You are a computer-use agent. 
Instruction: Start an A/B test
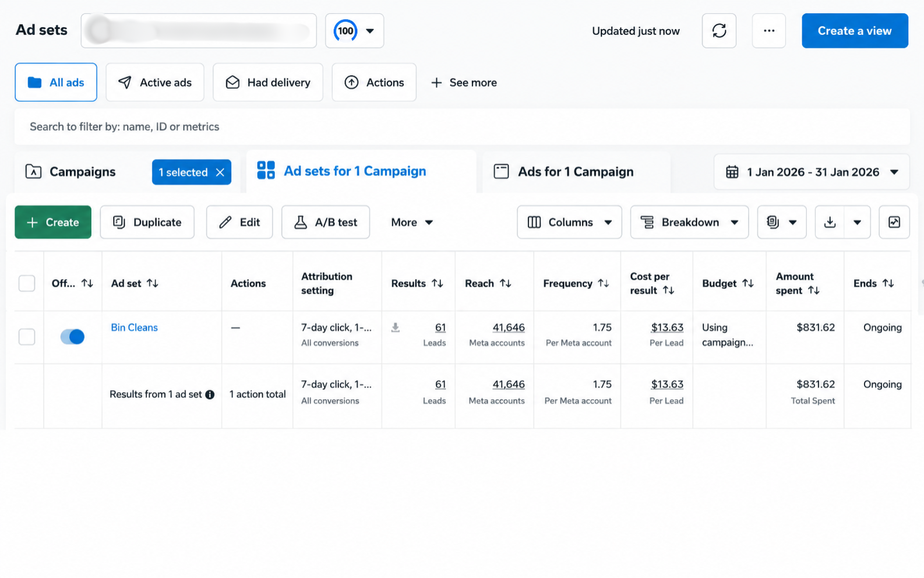pyautogui.click(x=326, y=222)
